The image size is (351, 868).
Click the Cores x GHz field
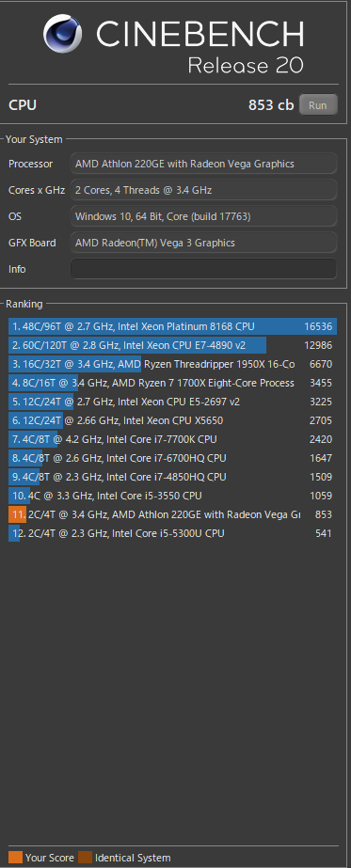click(x=203, y=190)
